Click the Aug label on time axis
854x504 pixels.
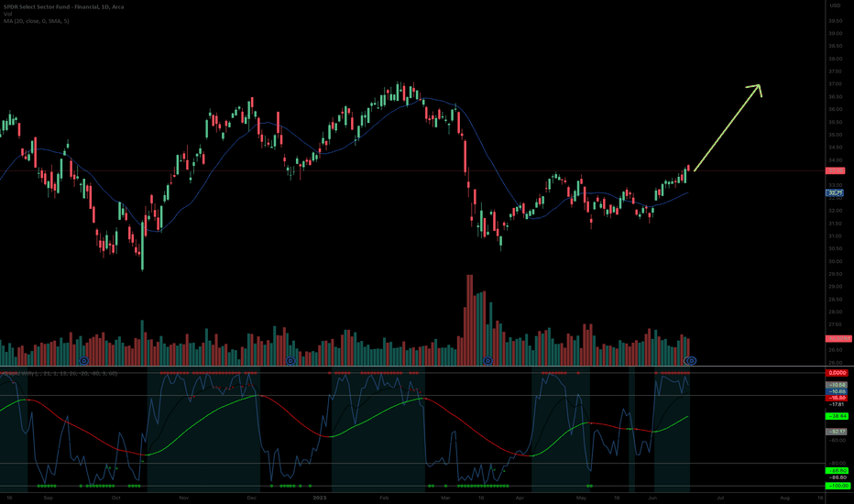point(785,498)
